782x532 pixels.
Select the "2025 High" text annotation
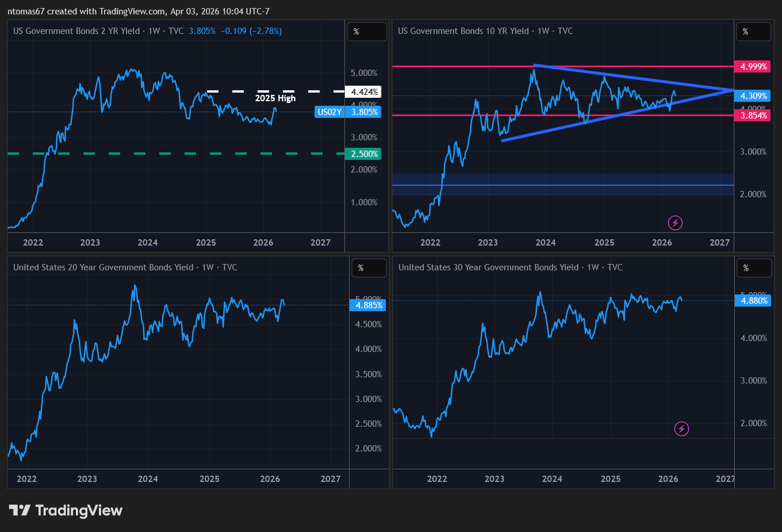coord(275,98)
